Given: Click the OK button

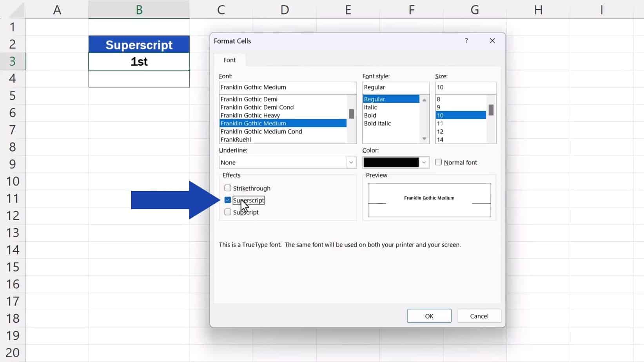Looking at the screenshot, I should 429,316.
